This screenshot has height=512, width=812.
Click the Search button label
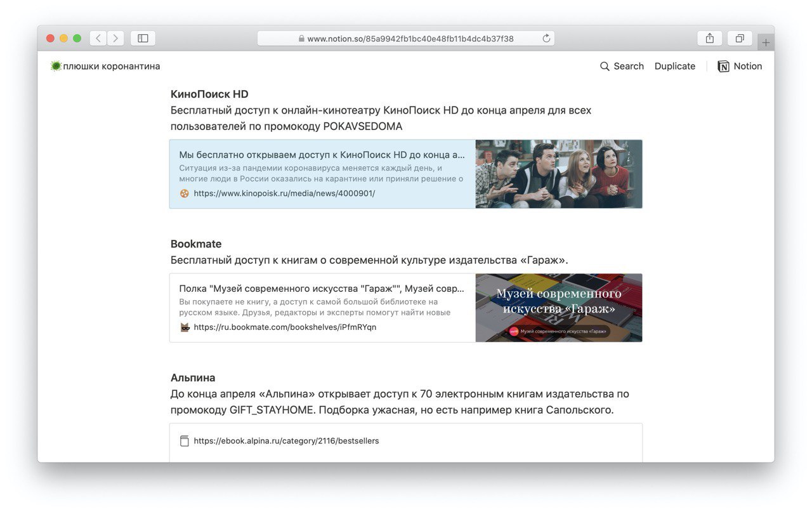click(x=629, y=66)
